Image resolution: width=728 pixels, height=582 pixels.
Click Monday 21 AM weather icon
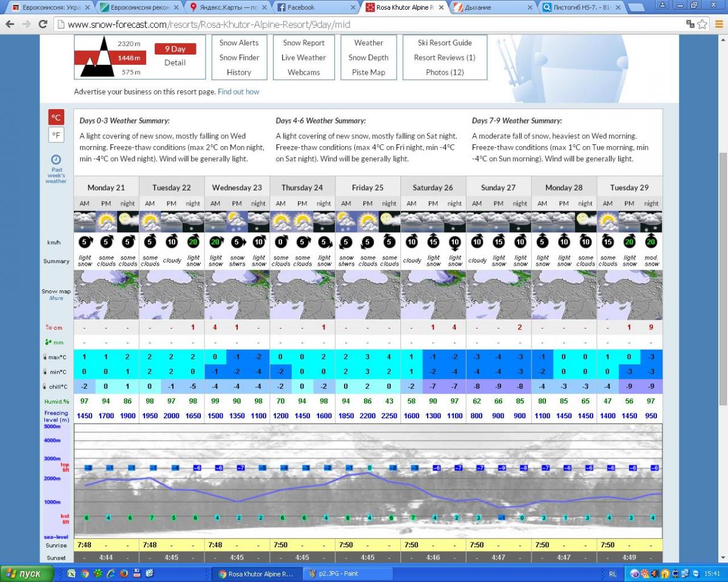(x=84, y=222)
